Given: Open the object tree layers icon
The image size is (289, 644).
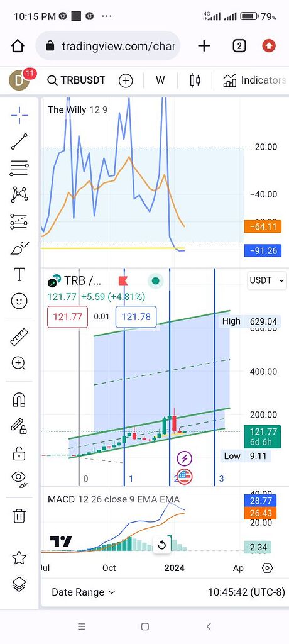Looking at the screenshot, I should (x=19, y=584).
